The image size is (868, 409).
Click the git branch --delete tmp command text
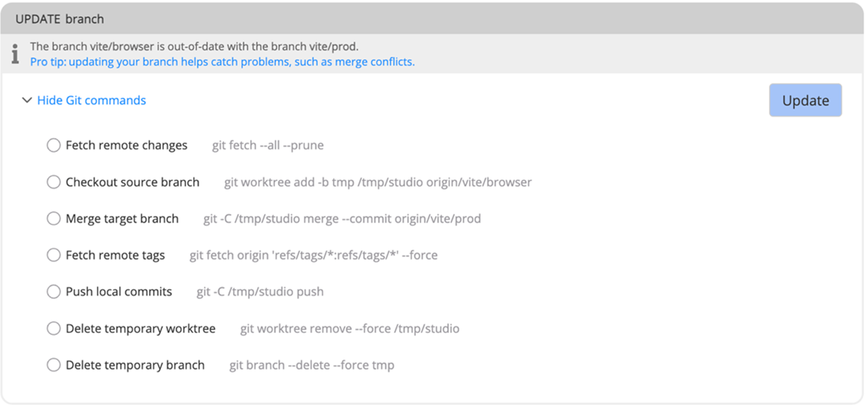point(311,365)
